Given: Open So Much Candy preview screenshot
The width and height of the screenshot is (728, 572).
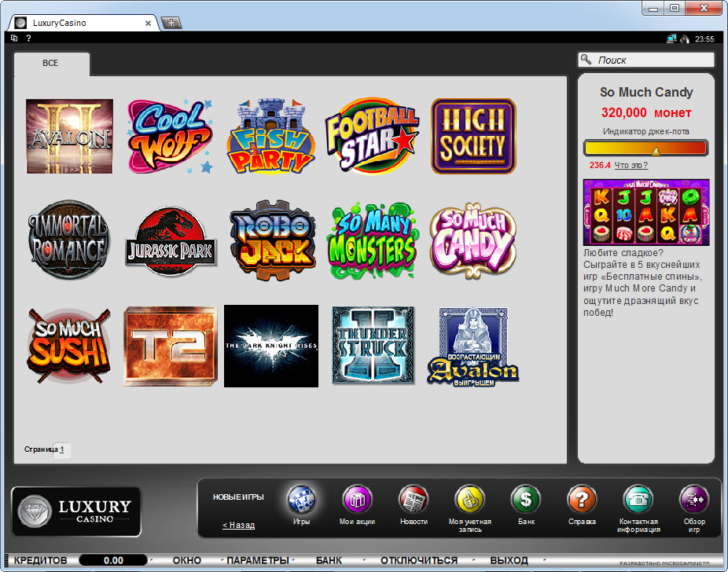Looking at the screenshot, I should point(646,212).
